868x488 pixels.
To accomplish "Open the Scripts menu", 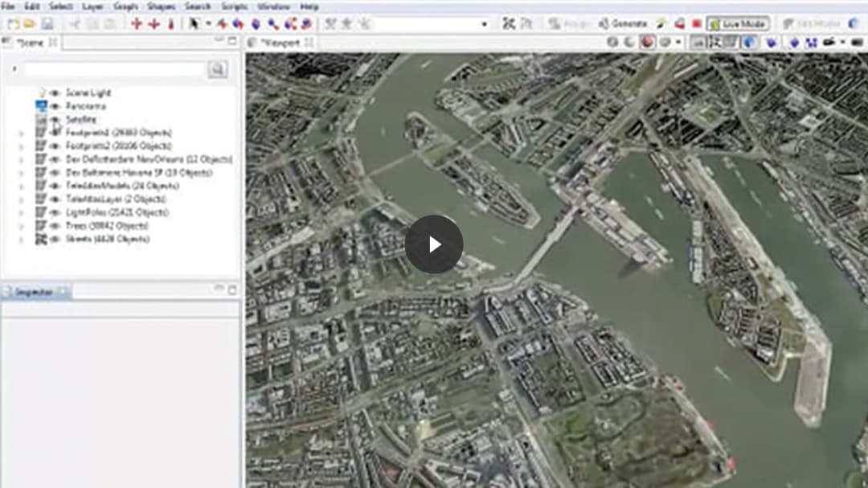I will (234, 6).
